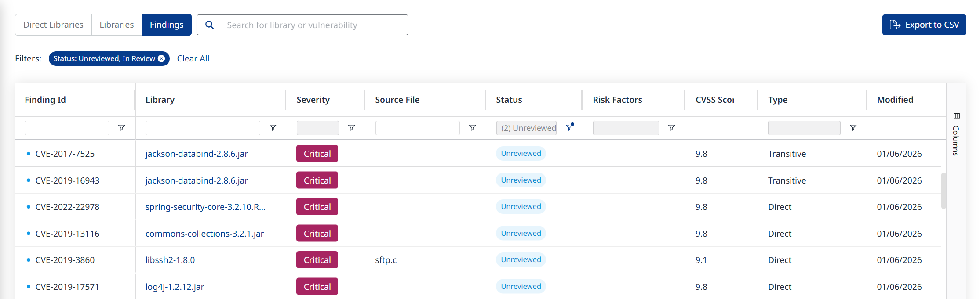
Task: Click the vertical scrollbar of the findings table
Action: [944, 191]
